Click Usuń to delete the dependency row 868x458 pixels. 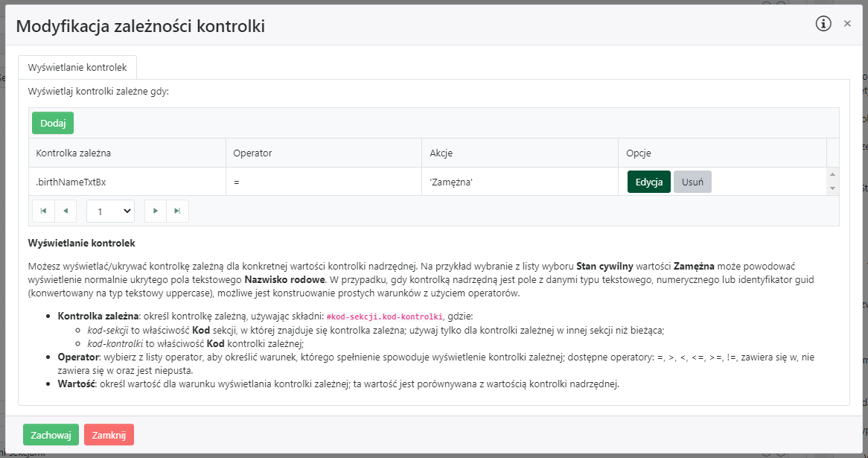click(692, 182)
